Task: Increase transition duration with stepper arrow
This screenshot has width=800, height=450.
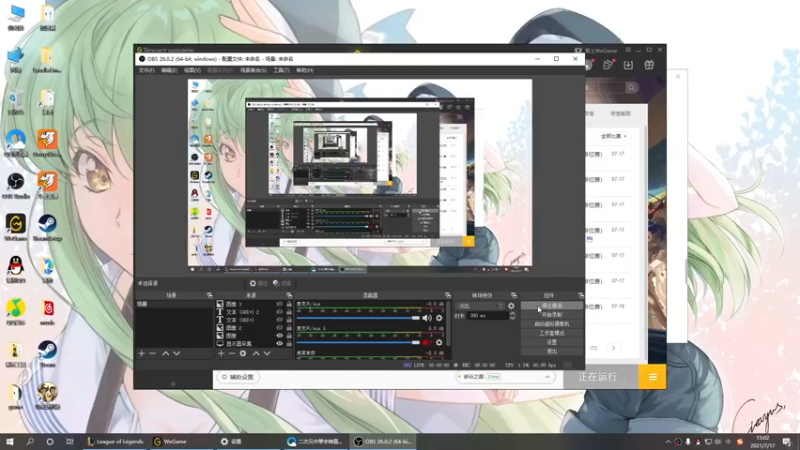Action: coord(512,314)
